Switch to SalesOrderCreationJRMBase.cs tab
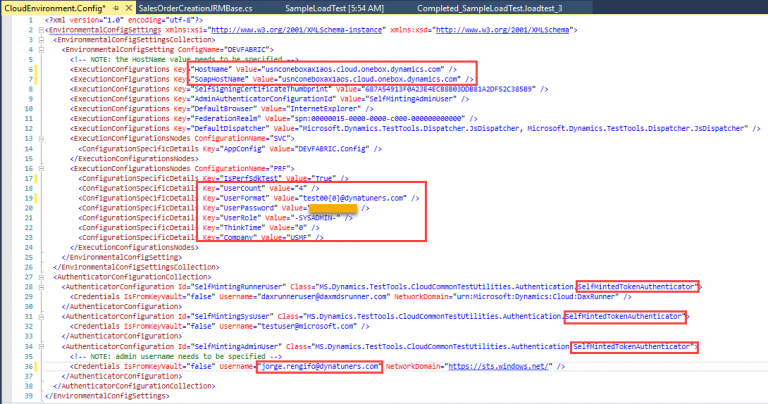This screenshot has width=768, height=404. pyautogui.click(x=195, y=8)
